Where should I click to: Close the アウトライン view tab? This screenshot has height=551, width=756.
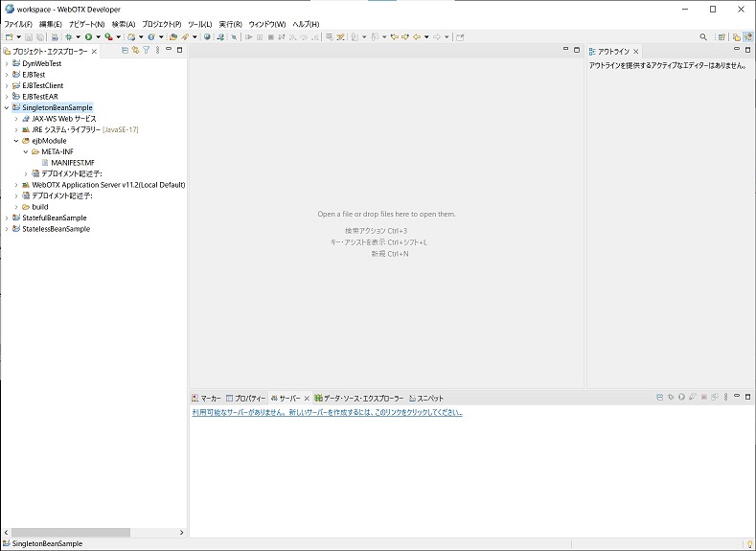[x=637, y=51]
